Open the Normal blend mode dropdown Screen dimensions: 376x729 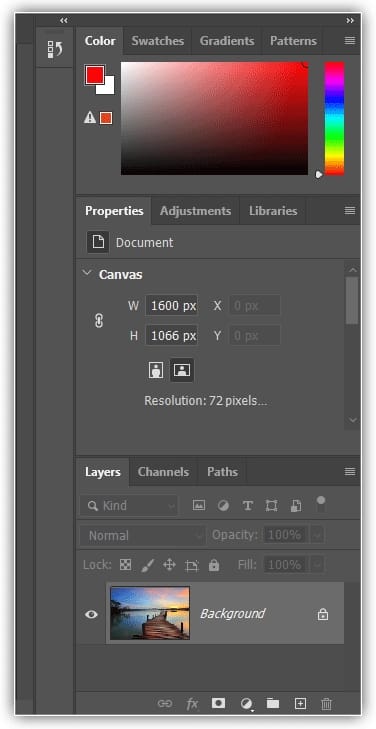pos(143,535)
